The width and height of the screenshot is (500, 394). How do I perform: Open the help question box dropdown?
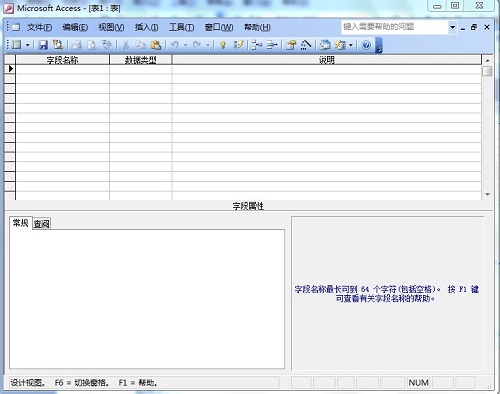[x=452, y=27]
